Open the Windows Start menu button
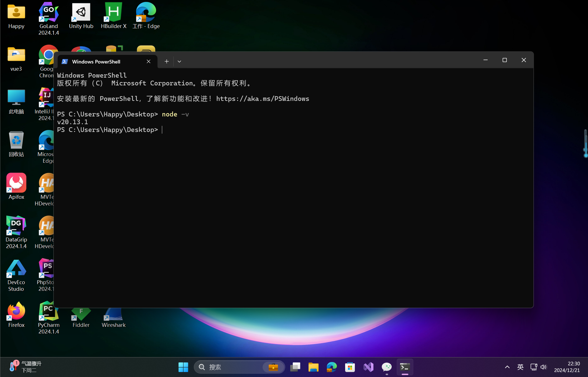Image resolution: width=588 pixels, height=377 pixels. [183, 367]
